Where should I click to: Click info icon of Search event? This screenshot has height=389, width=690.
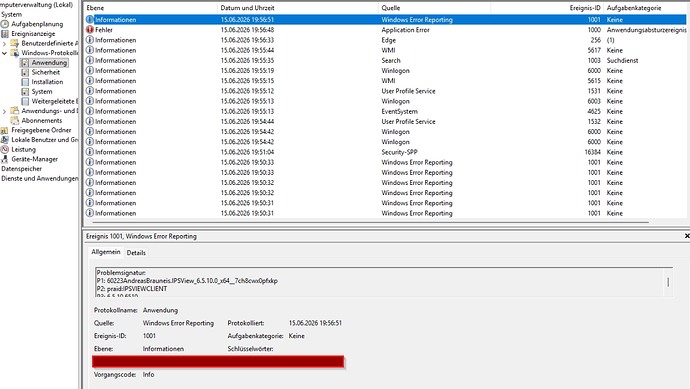point(90,60)
